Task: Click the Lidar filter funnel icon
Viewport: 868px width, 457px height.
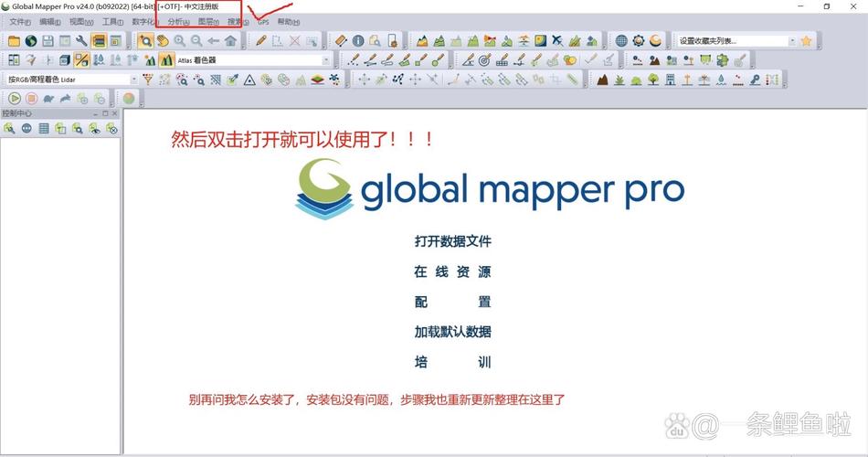Action: pos(147,80)
